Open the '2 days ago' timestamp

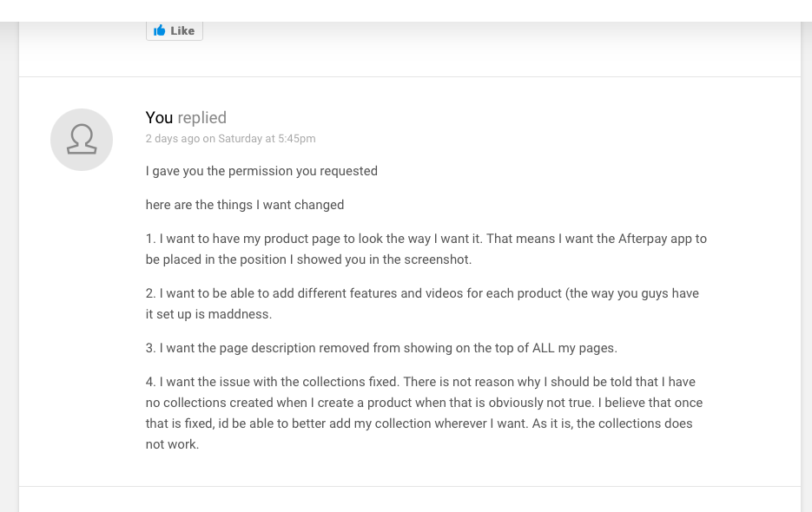click(173, 138)
